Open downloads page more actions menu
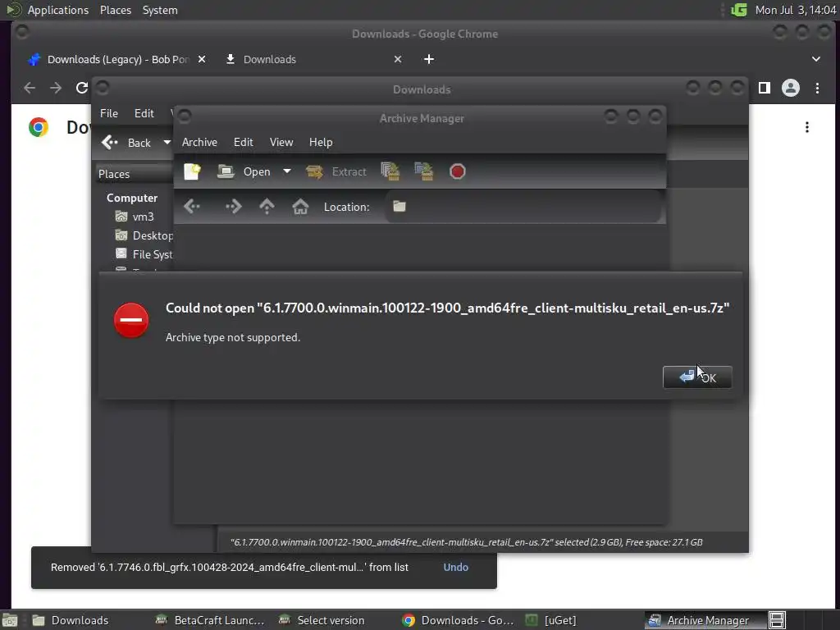 pos(807,127)
